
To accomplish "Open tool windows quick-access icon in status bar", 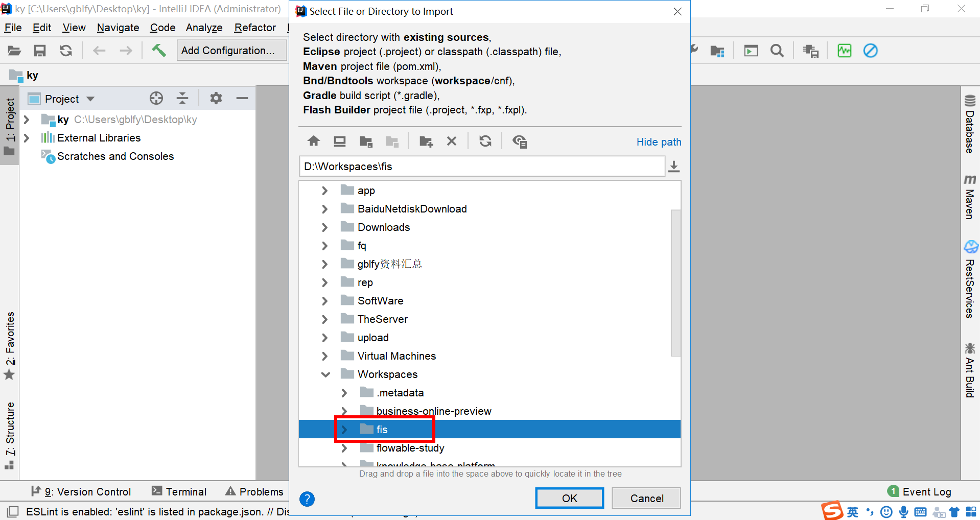I will click(x=13, y=511).
